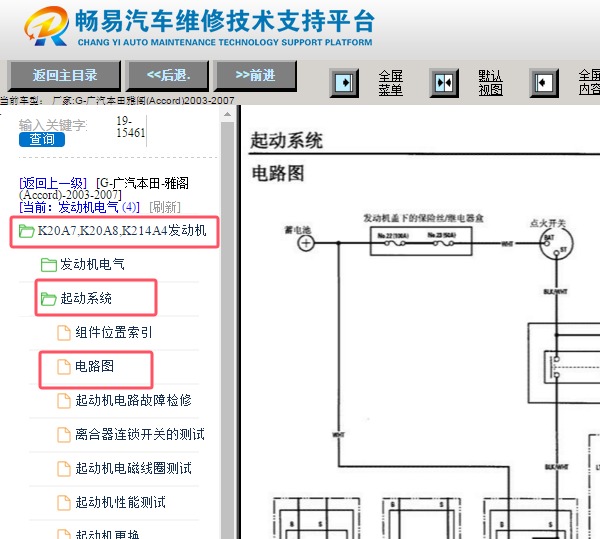Click the folder icon beside 起动系统
The width and height of the screenshot is (600, 539).
click(x=49, y=299)
